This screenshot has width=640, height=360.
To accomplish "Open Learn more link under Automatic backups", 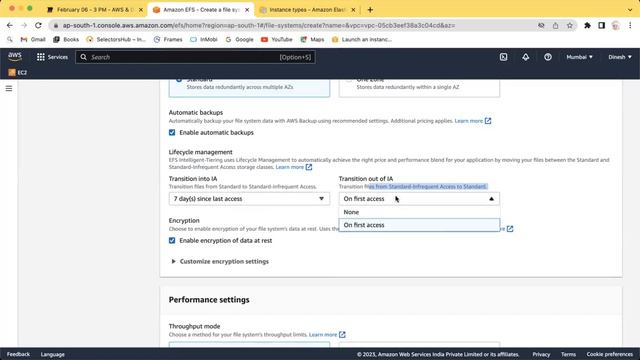I will click(469, 121).
